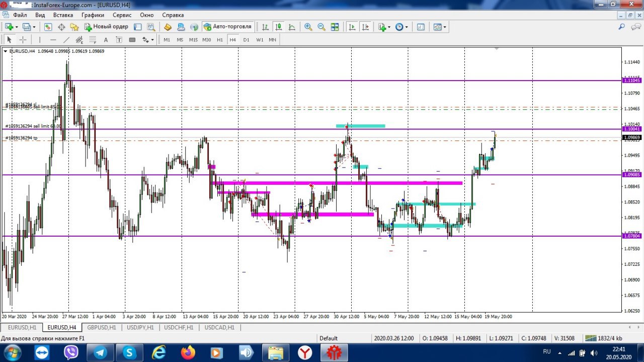Select the H1 period button

point(220,40)
